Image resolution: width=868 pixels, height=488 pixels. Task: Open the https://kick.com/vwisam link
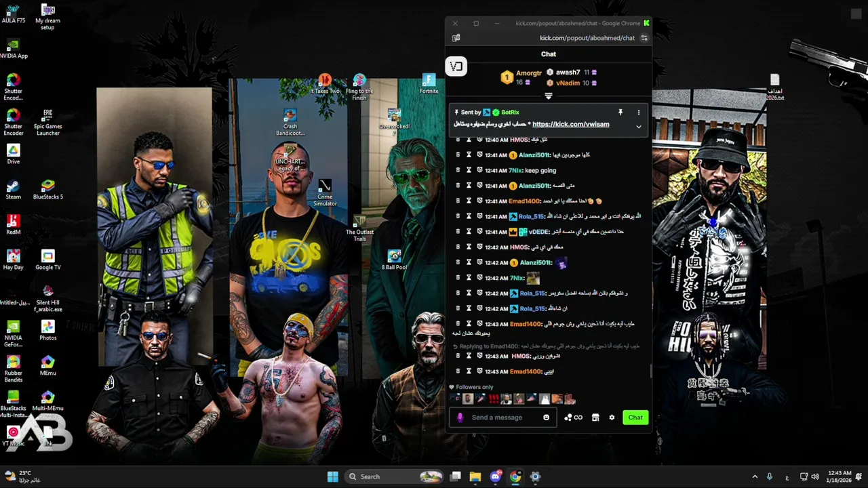570,124
